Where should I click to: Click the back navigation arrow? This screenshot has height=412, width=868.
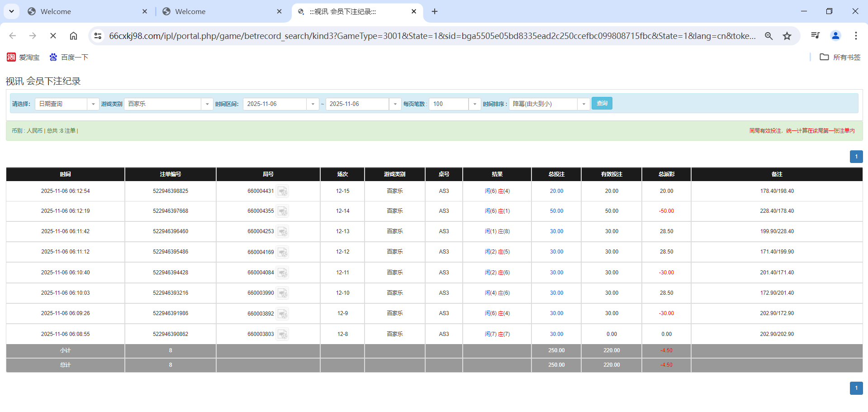(12, 35)
